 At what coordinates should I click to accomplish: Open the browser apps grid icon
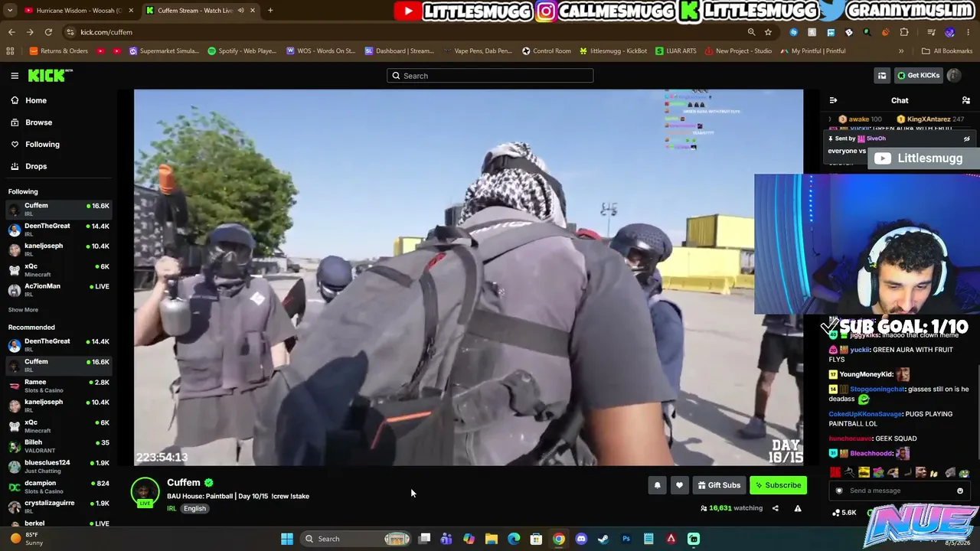click(10, 51)
